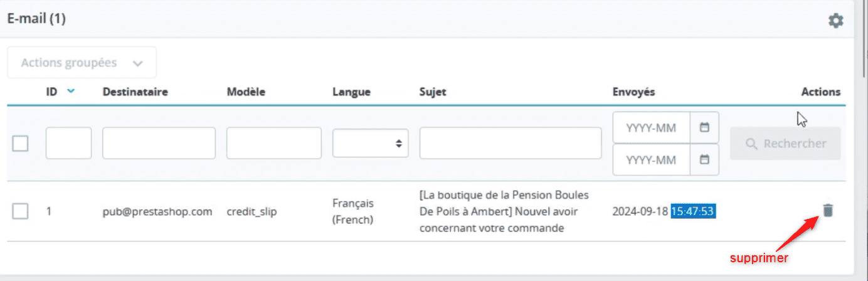Viewport: 868px width, 281px height.
Task: Click the Sujet column header
Action: 433,92
